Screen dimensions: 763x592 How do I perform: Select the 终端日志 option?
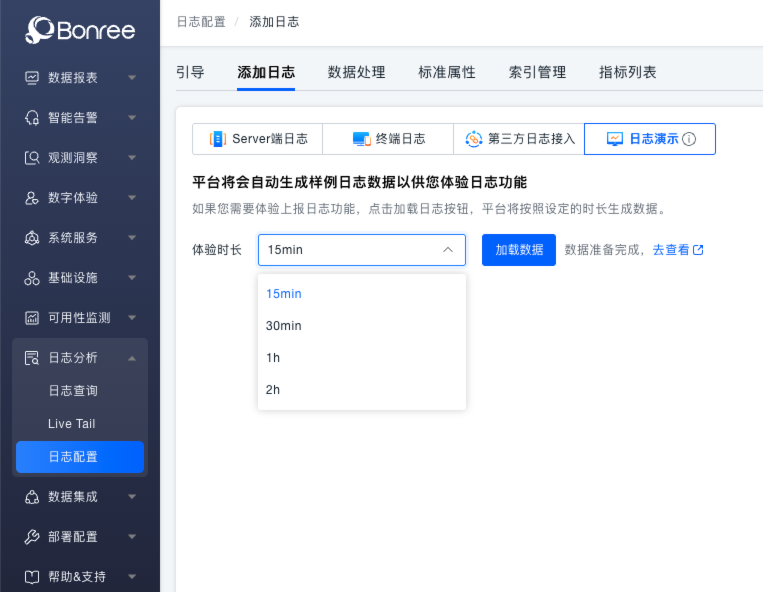click(388, 139)
